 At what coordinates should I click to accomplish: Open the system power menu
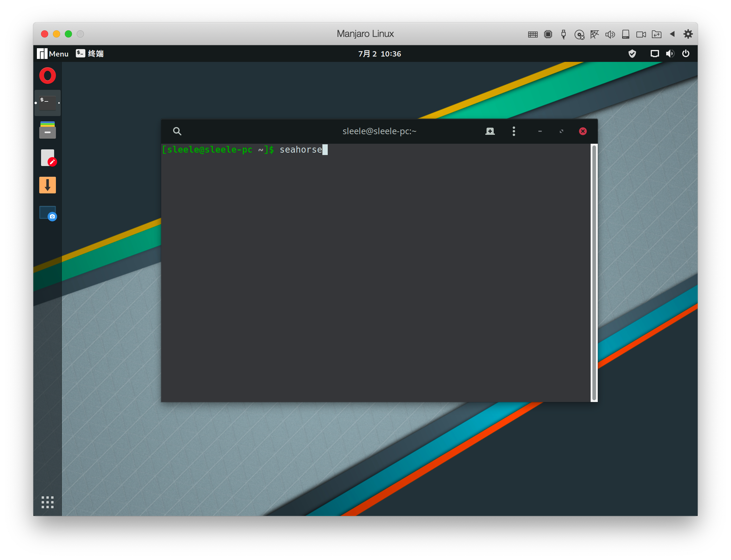point(686,54)
